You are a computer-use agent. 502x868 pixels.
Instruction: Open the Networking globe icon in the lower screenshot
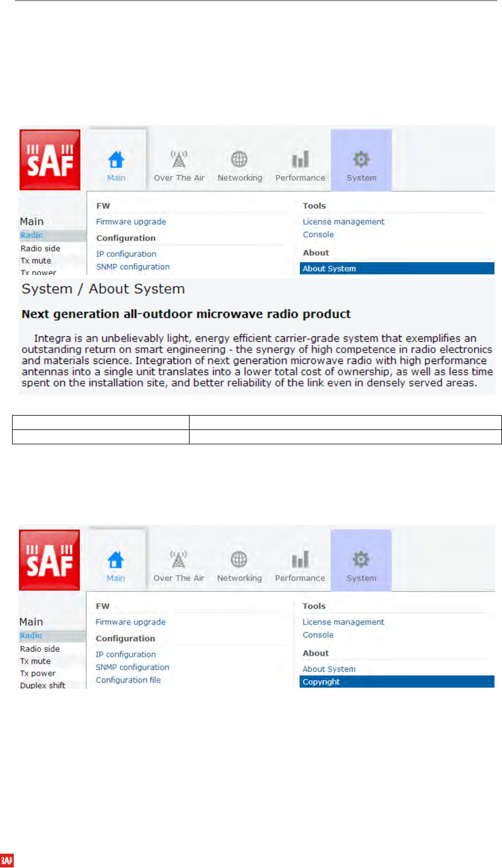point(239,559)
